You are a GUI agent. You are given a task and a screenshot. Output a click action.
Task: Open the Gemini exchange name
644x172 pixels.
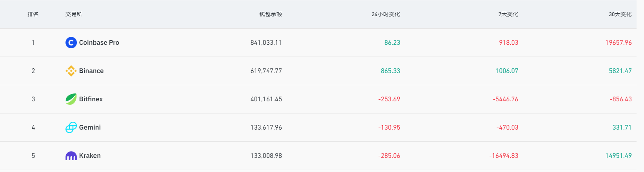pyautogui.click(x=90, y=127)
